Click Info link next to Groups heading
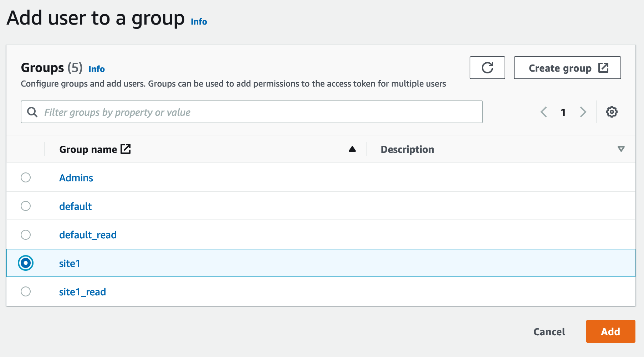Viewport: 644px width, 357px height. [x=97, y=69]
